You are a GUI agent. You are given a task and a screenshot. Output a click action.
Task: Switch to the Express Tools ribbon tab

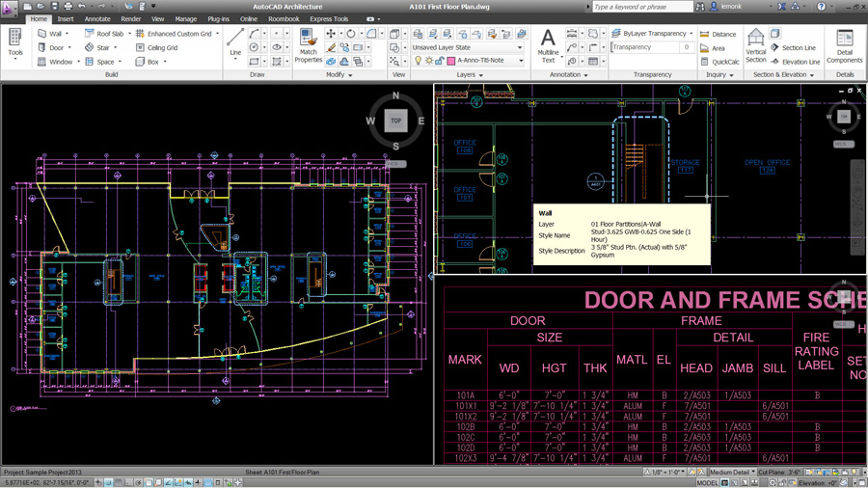[x=330, y=19]
